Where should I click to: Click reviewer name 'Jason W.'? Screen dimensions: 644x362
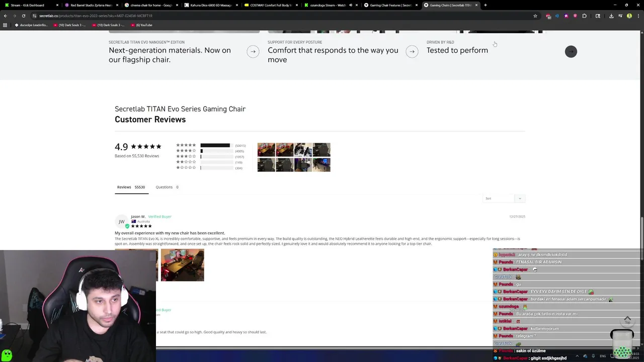coord(138,216)
